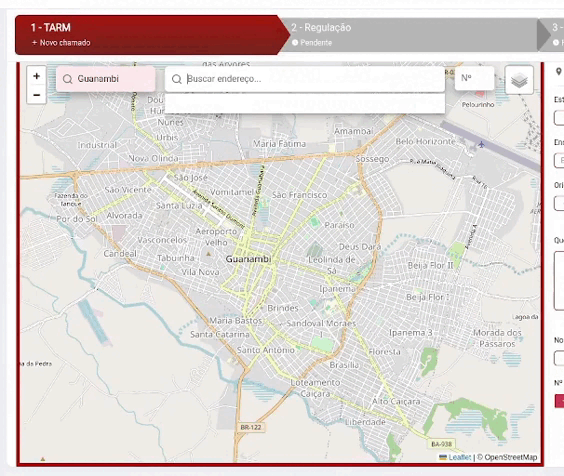Viewport: 564px width, 476px height.
Task: Click the Sandoval Moraes label
Action: tap(321, 323)
